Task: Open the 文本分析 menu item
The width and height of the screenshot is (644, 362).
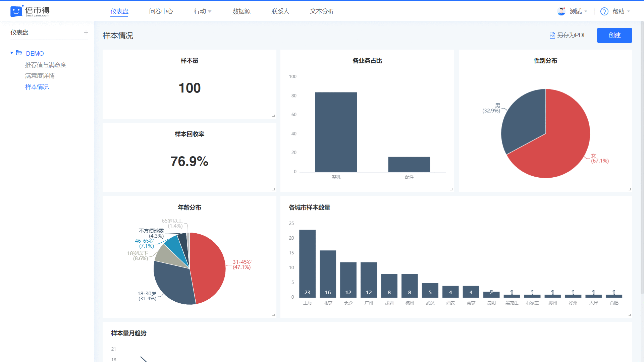Action: pyautogui.click(x=322, y=11)
